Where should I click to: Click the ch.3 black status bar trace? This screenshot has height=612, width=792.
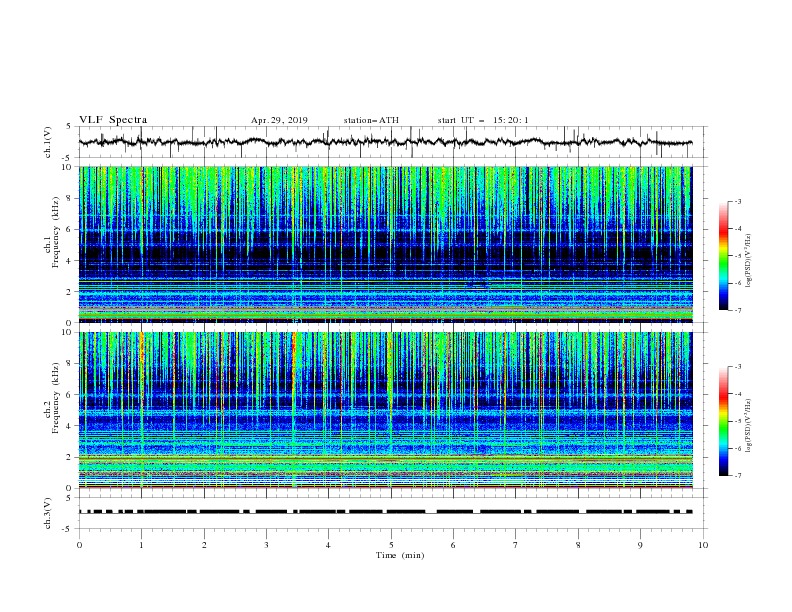click(385, 512)
